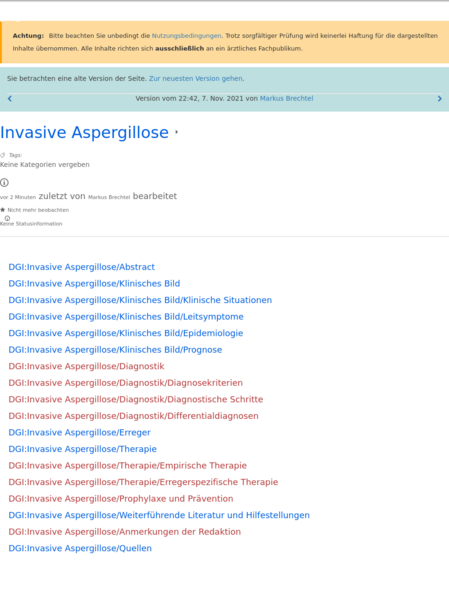Open the Invasive Aspergillose page title

point(84,133)
